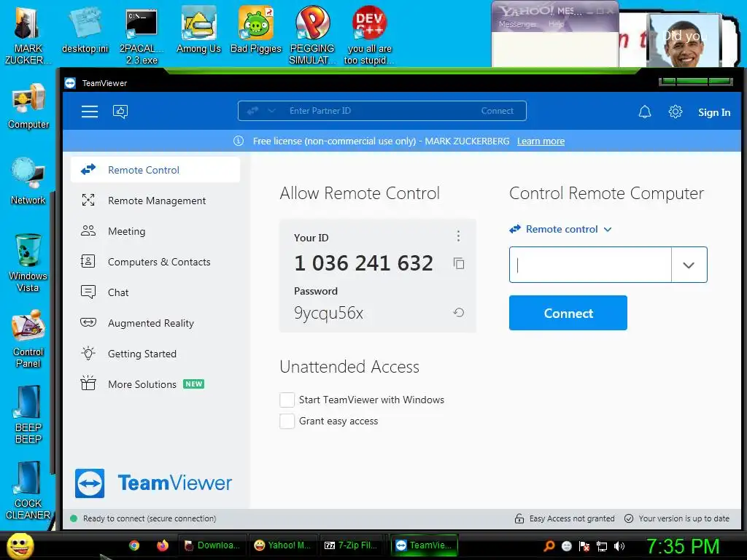Click Ready to connect status text

point(150,518)
